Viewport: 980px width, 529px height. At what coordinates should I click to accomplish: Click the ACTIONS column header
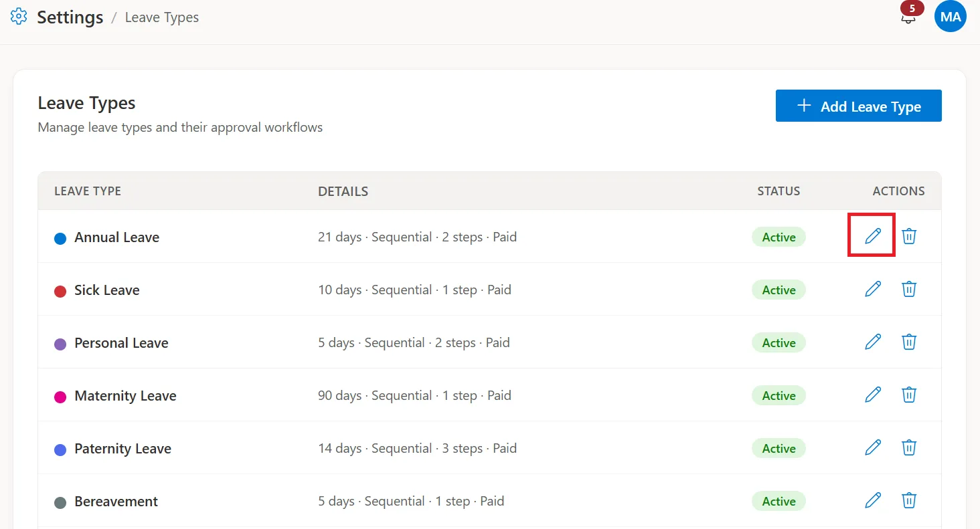point(898,191)
